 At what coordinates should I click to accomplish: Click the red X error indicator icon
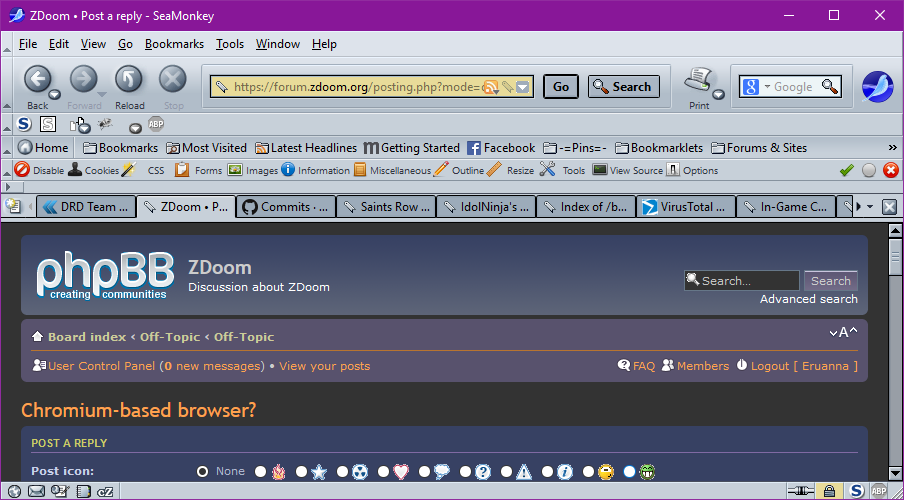click(x=891, y=170)
